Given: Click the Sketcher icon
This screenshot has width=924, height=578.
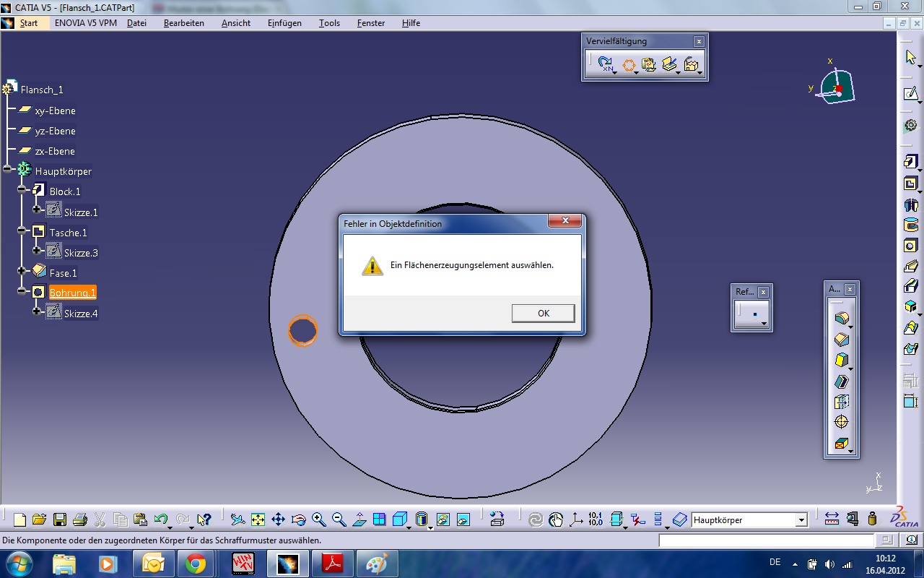Looking at the screenshot, I should pos(911,93).
